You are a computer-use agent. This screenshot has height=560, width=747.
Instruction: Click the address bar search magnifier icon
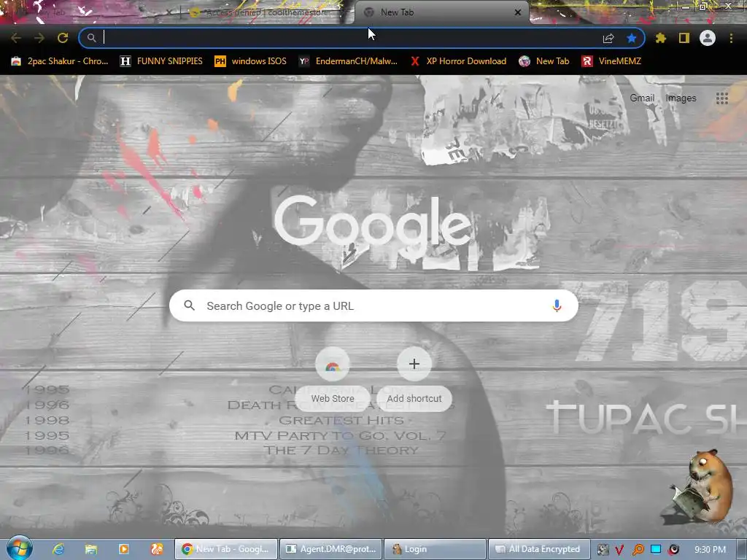tap(91, 38)
